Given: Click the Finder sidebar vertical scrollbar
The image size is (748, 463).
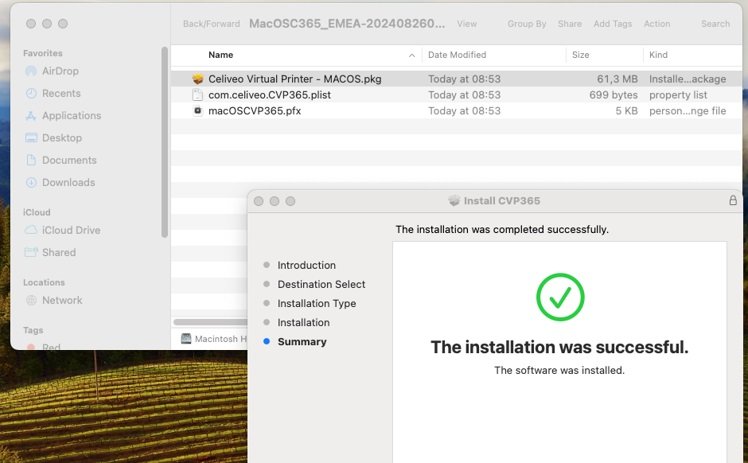Looking at the screenshot, I should pyautogui.click(x=165, y=142).
